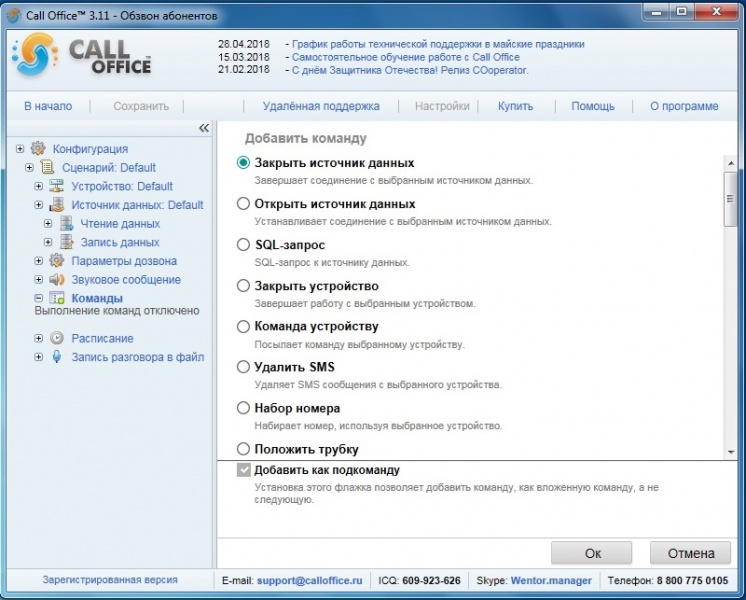Screen dimensions: 746x600
Task: Click the Сценарий: Default scroll icon
Action: point(47,167)
